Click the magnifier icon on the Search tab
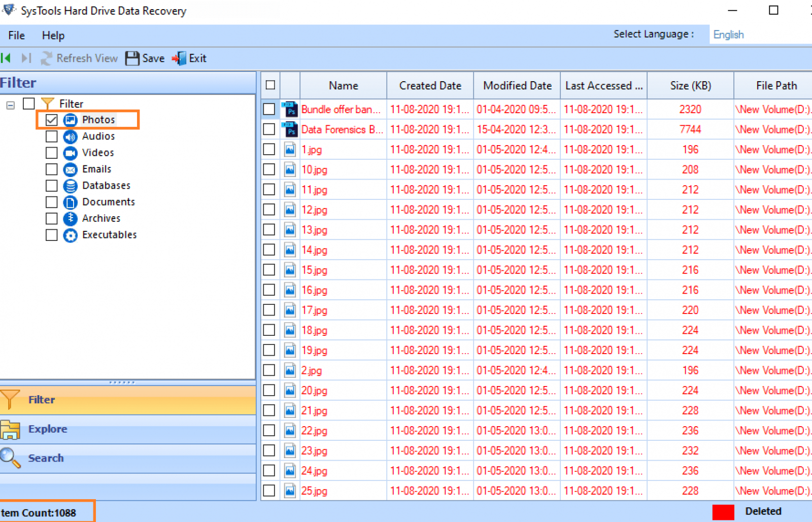 [10, 458]
